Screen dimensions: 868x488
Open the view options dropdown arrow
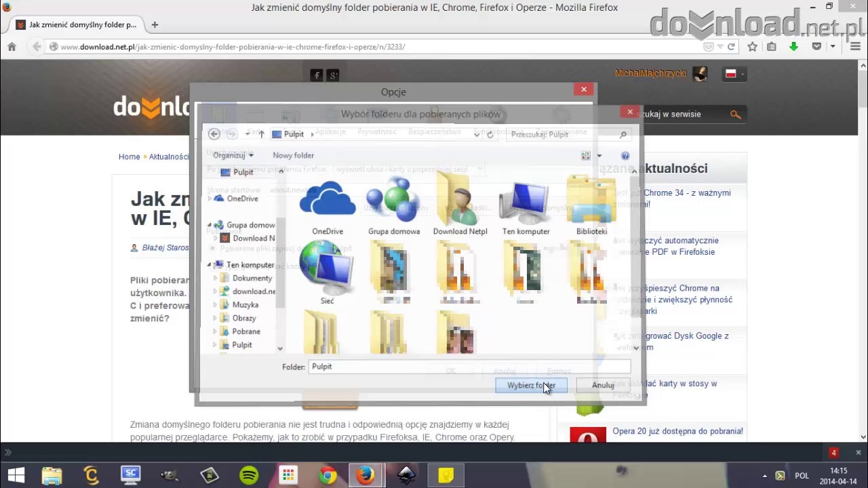(599, 155)
